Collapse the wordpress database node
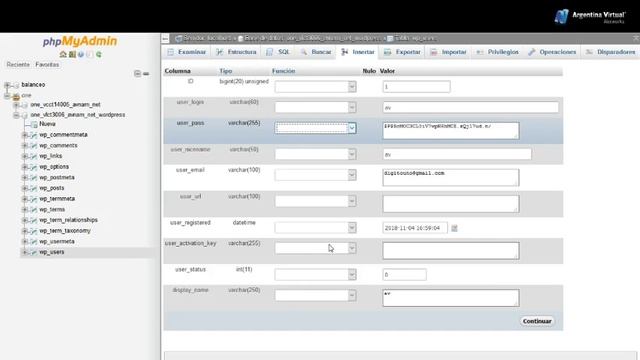 (16, 115)
